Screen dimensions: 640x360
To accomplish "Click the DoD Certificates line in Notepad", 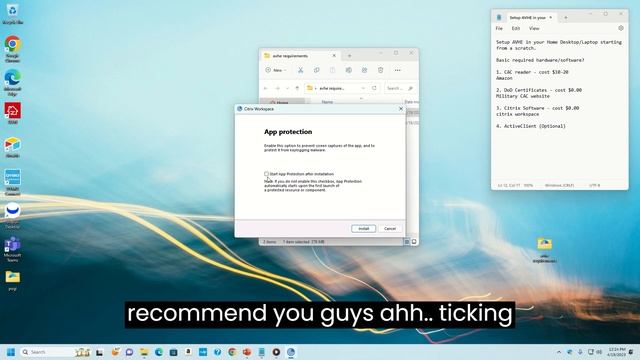I will 539,90.
